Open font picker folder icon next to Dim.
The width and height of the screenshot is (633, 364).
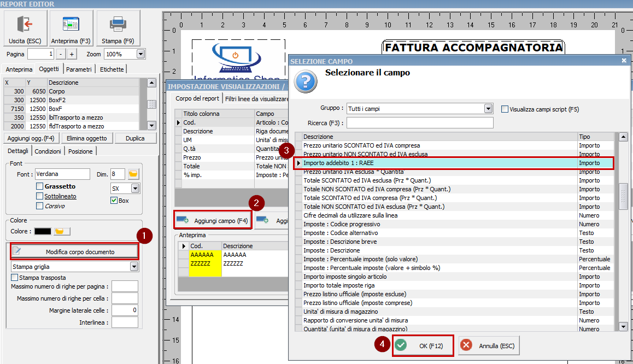coord(133,174)
